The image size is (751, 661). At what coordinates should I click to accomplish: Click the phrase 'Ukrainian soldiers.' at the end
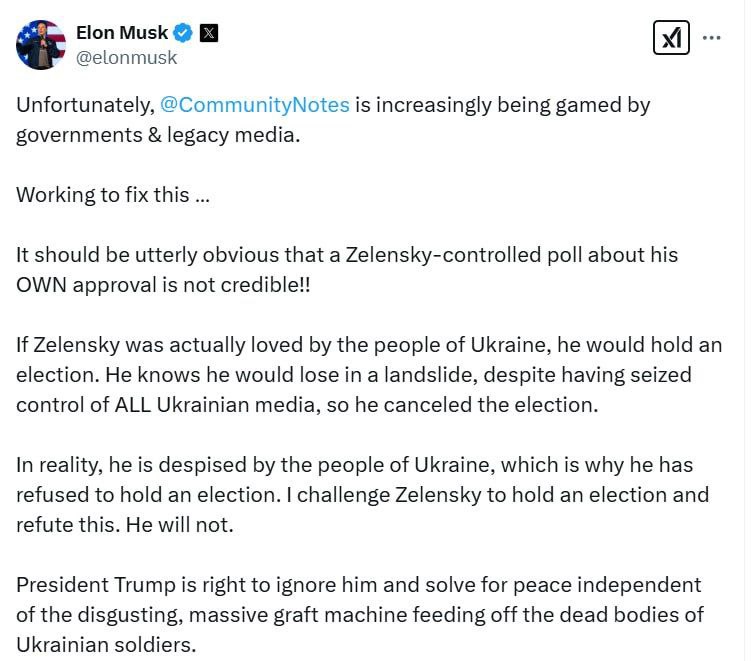[x=106, y=645]
